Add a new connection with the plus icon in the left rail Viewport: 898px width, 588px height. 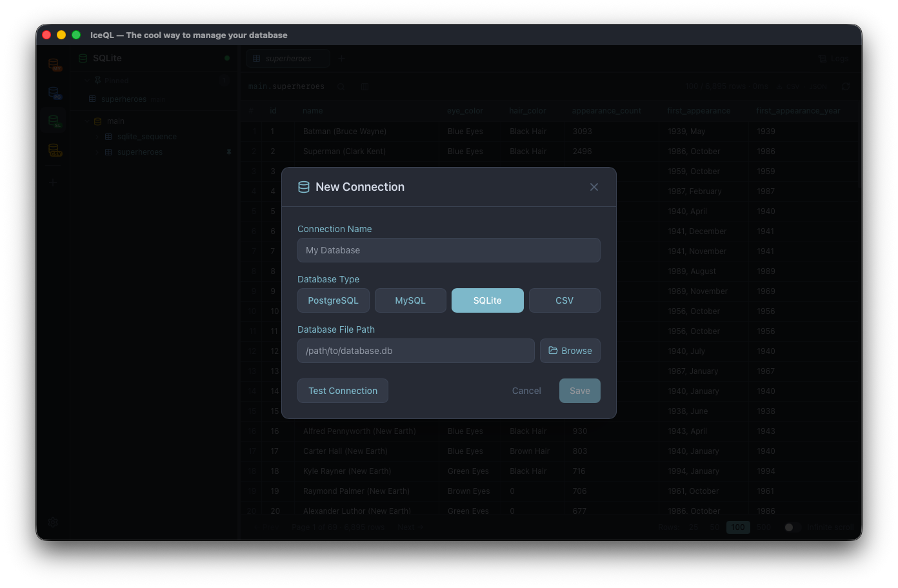coord(54,182)
